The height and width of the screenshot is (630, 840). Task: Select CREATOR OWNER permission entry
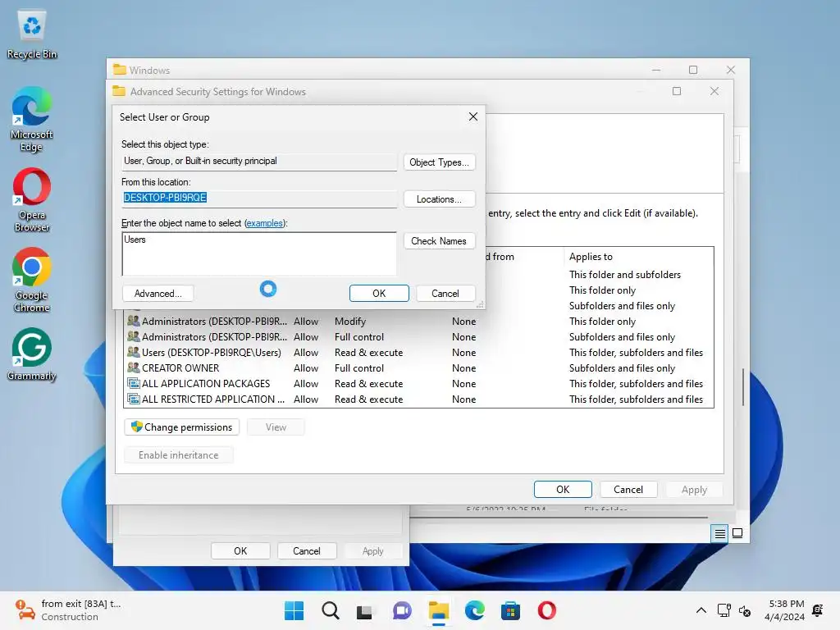click(x=418, y=368)
